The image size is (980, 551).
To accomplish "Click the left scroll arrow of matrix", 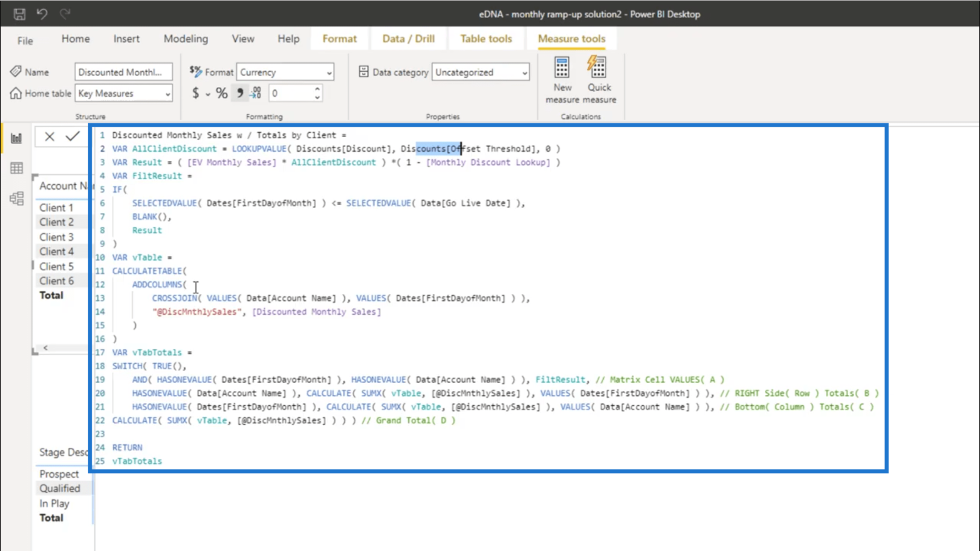I will tap(45, 348).
